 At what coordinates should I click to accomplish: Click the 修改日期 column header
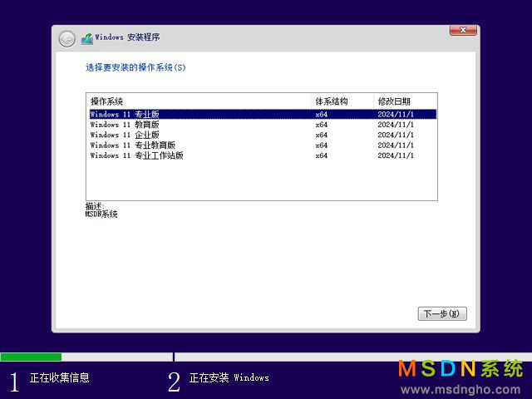405,101
